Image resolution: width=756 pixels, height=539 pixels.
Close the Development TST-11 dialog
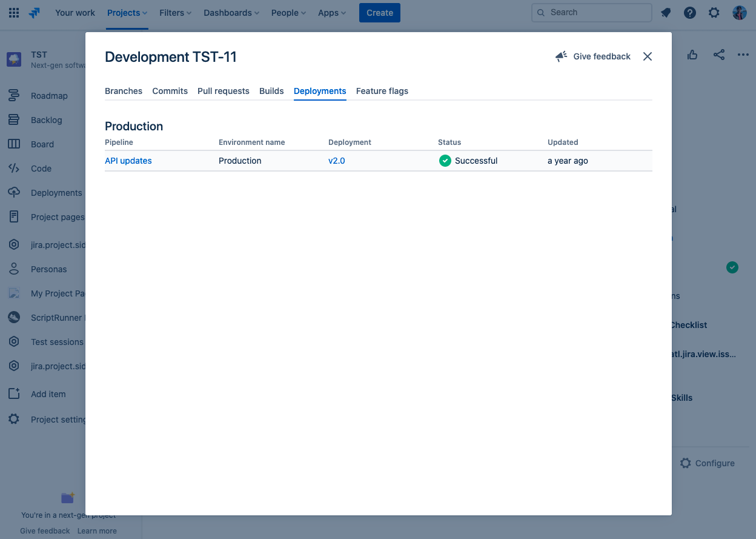click(x=648, y=56)
